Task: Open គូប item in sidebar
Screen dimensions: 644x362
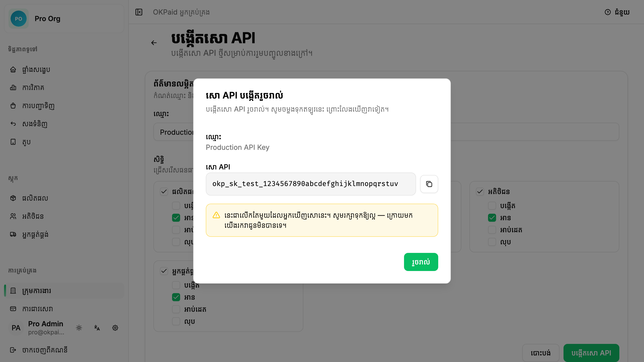Action: [64, 142]
